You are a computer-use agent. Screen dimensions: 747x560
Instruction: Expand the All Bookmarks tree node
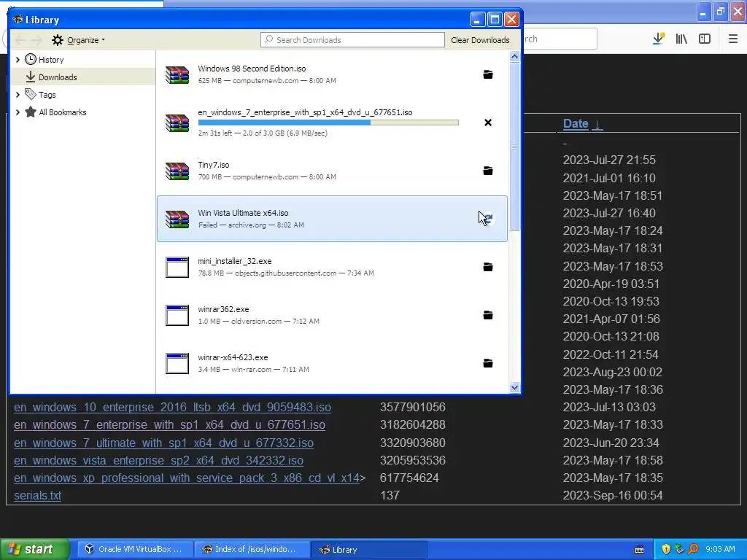[18, 112]
